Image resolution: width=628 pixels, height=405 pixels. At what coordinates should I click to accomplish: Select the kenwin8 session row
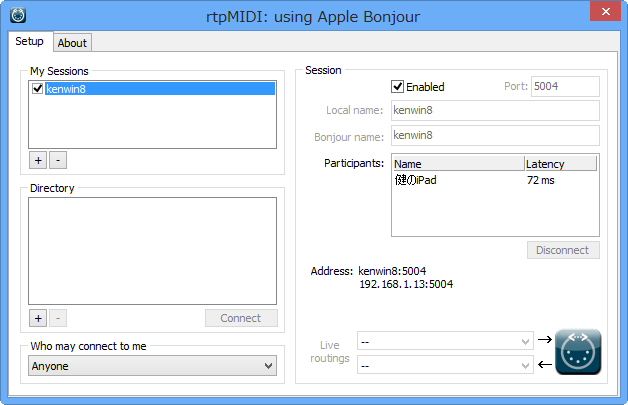click(x=160, y=89)
